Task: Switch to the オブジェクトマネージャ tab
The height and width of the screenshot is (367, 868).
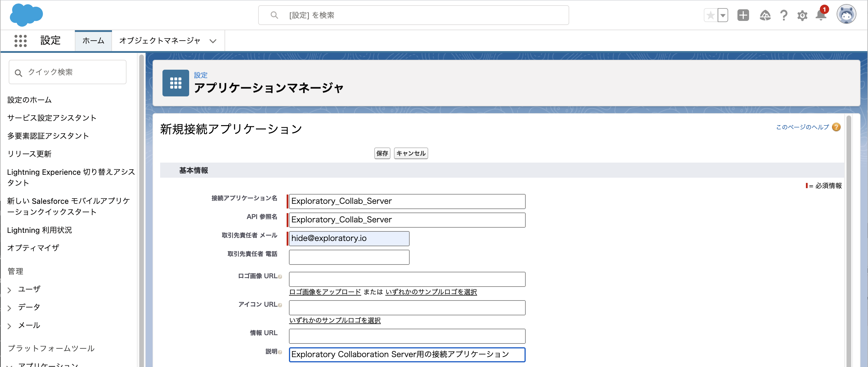Action: click(x=160, y=41)
